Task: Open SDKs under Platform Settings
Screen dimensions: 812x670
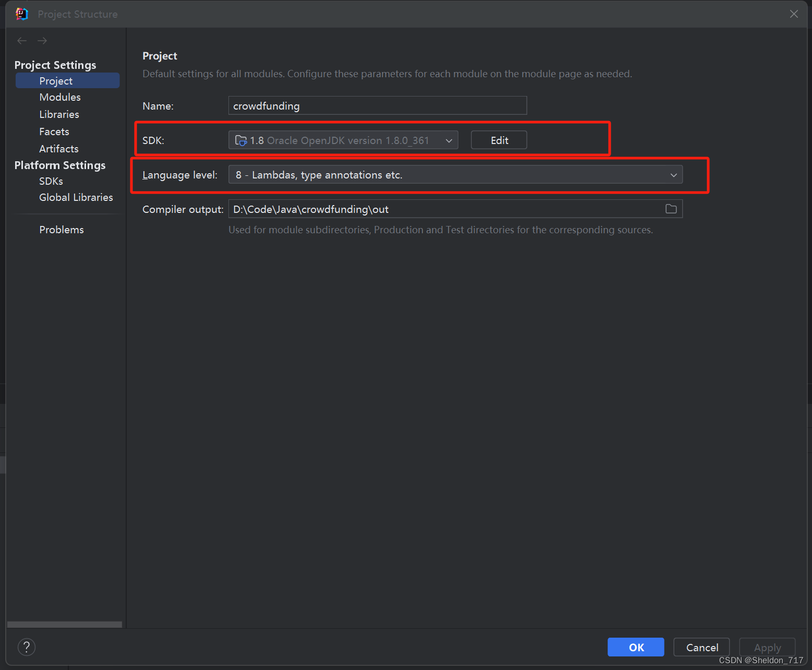Action: [51, 181]
